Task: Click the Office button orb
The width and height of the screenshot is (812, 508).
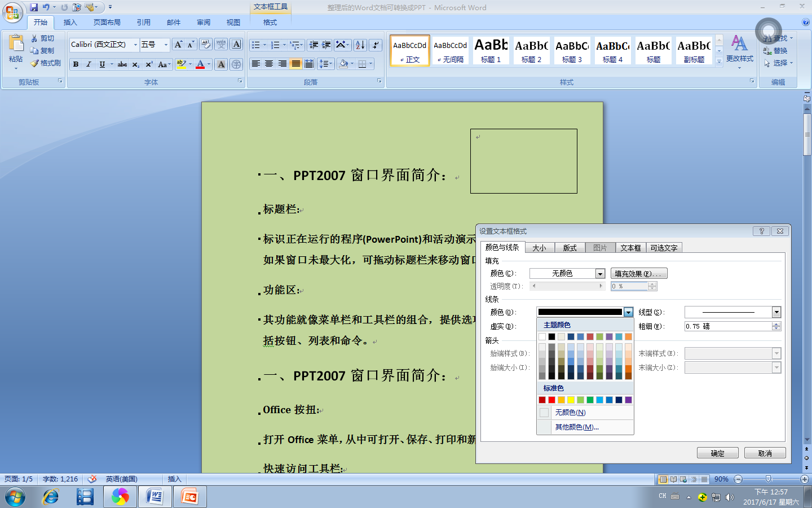Action: point(12,12)
